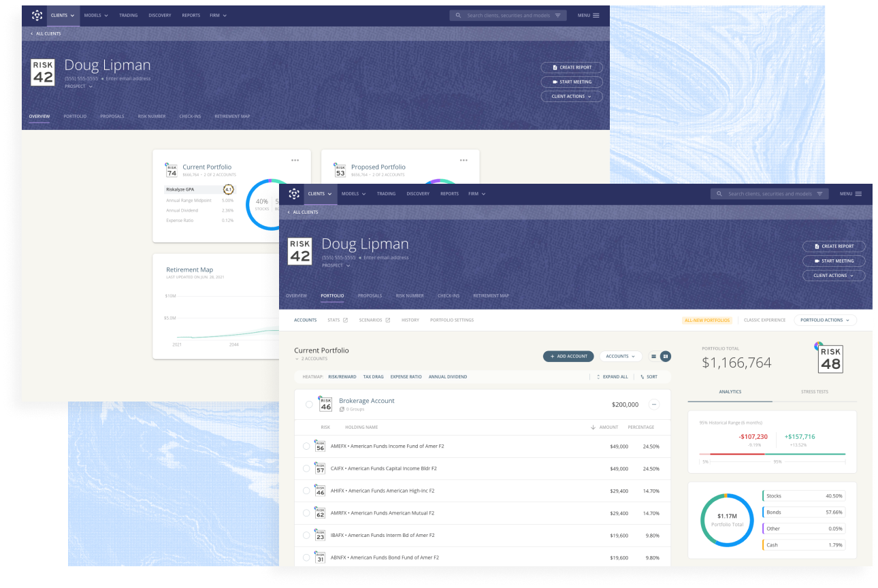Select the AMEFX holding radio button
This screenshot has height=588, width=878.
tap(306, 446)
